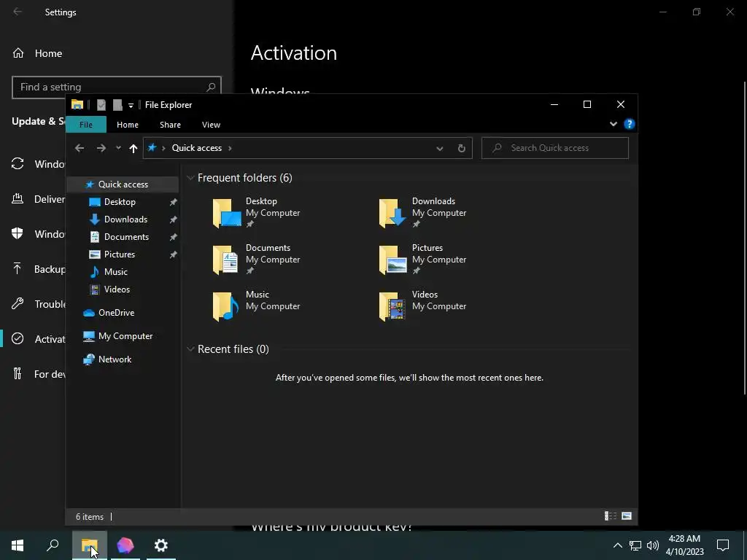Click File Explorer on the taskbar
This screenshot has width=747, height=560.
tap(90, 545)
